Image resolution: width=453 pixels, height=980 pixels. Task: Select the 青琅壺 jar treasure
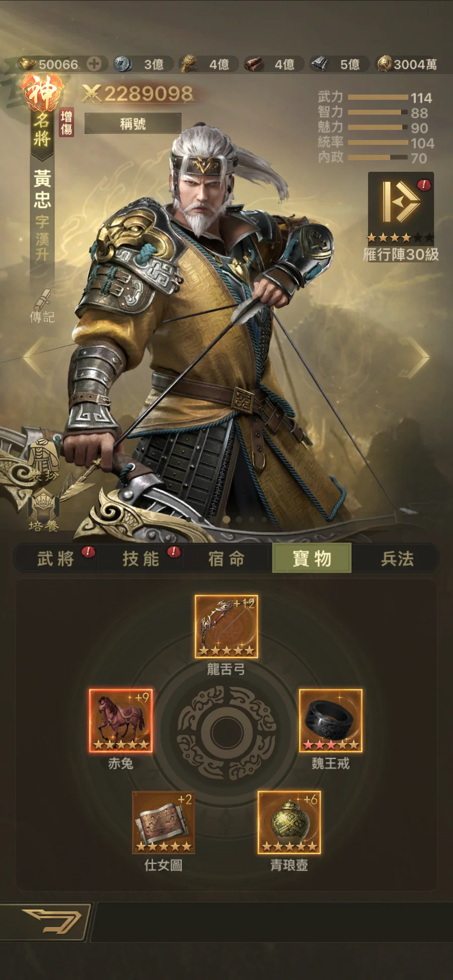pyautogui.click(x=289, y=822)
